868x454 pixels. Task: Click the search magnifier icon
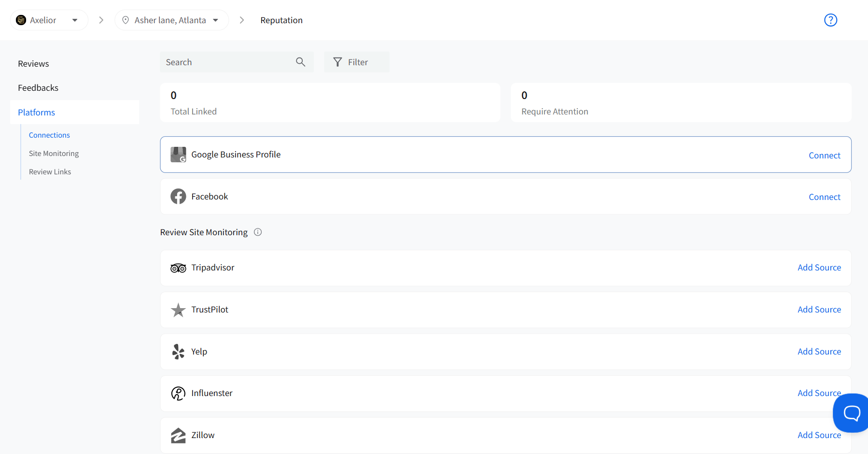(x=300, y=62)
